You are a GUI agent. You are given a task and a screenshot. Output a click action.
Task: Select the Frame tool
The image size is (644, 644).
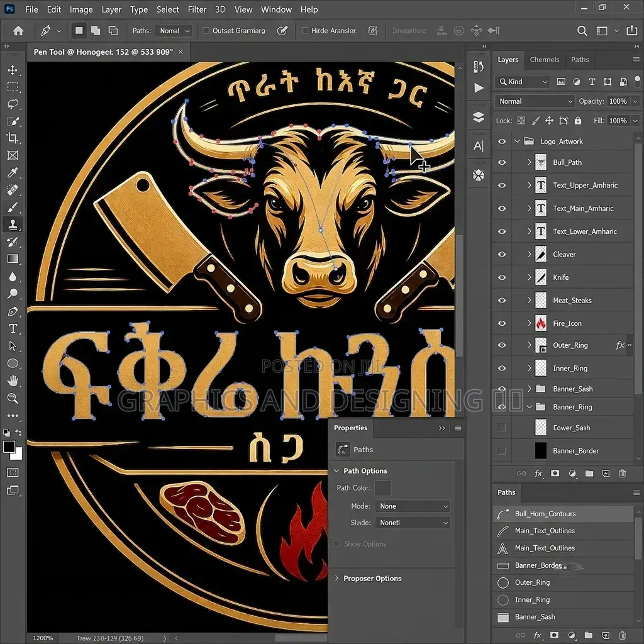click(13, 155)
